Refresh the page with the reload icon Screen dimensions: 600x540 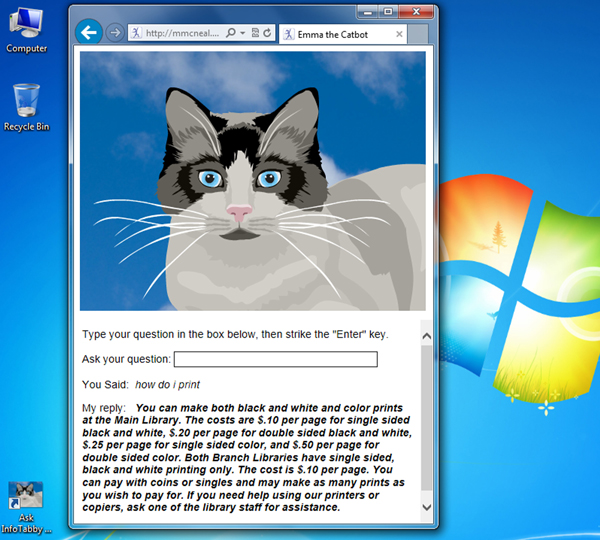click(268, 33)
